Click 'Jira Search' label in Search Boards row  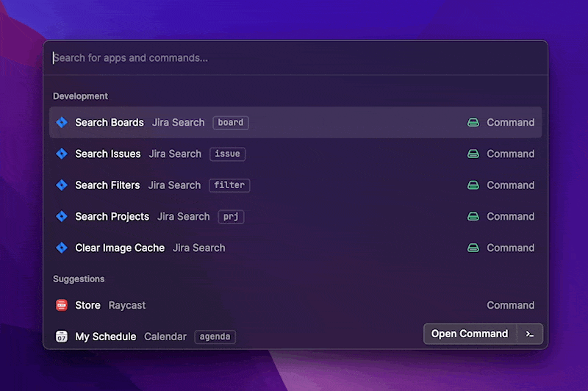(179, 123)
